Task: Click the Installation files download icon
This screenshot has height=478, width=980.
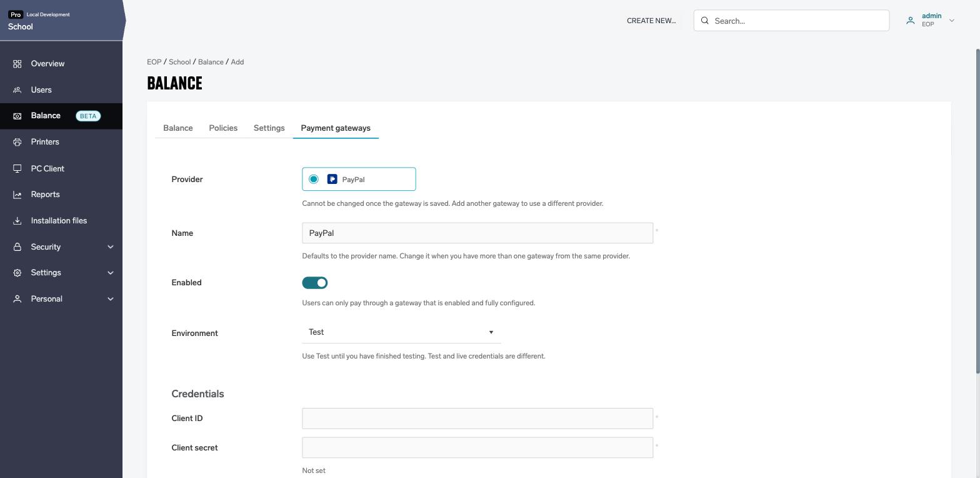Action: point(17,221)
